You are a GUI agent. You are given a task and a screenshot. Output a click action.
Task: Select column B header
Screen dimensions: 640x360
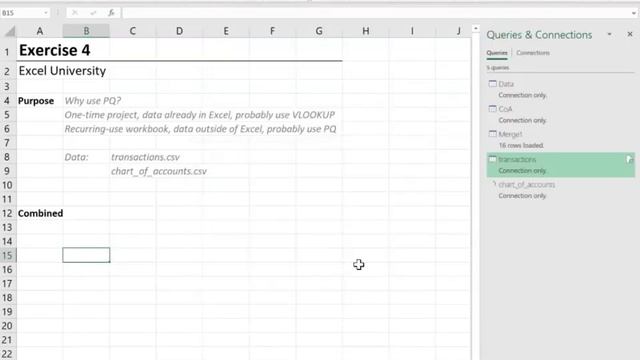click(86, 31)
